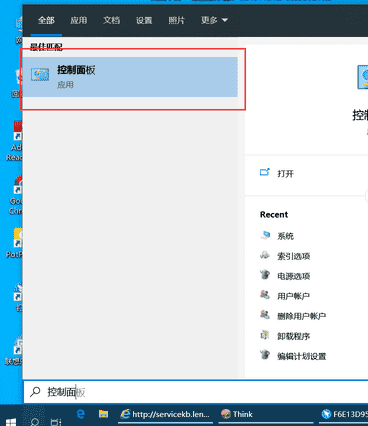Click the 电源选项 icon
The image size is (368, 426).
[x=265, y=275]
